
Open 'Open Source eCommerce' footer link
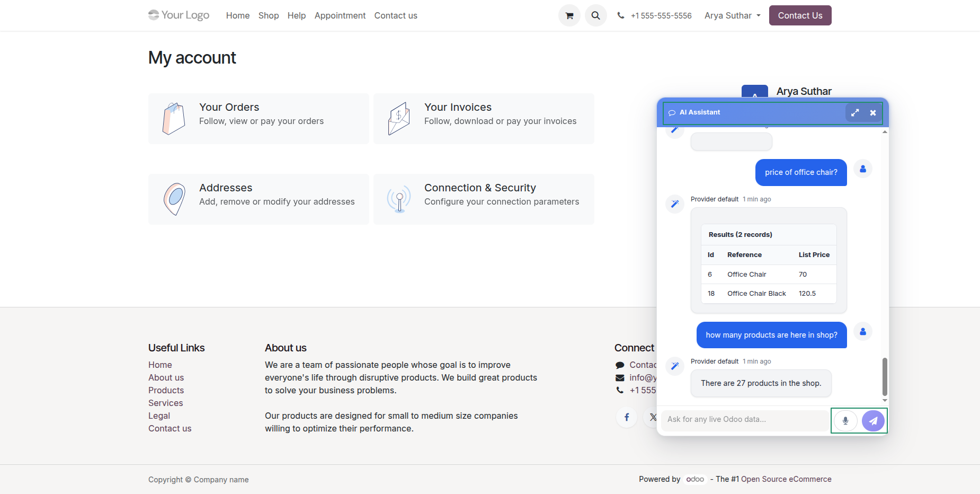click(786, 479)
